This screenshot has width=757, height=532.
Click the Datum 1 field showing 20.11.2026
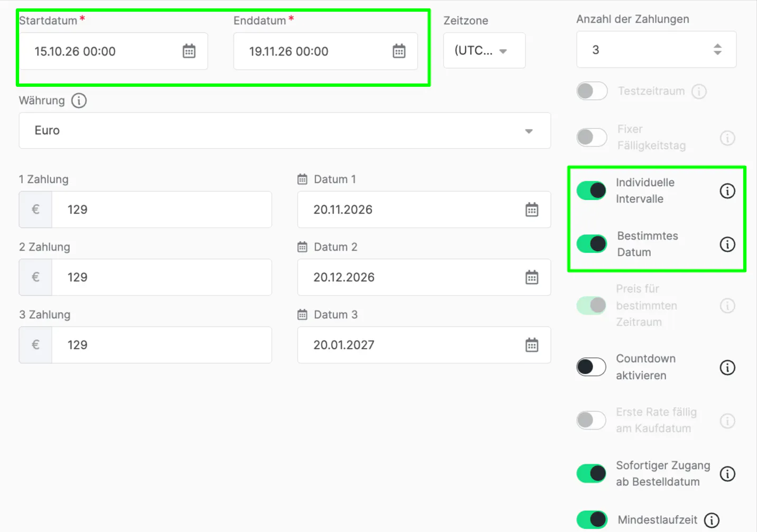tap(424, 209)
